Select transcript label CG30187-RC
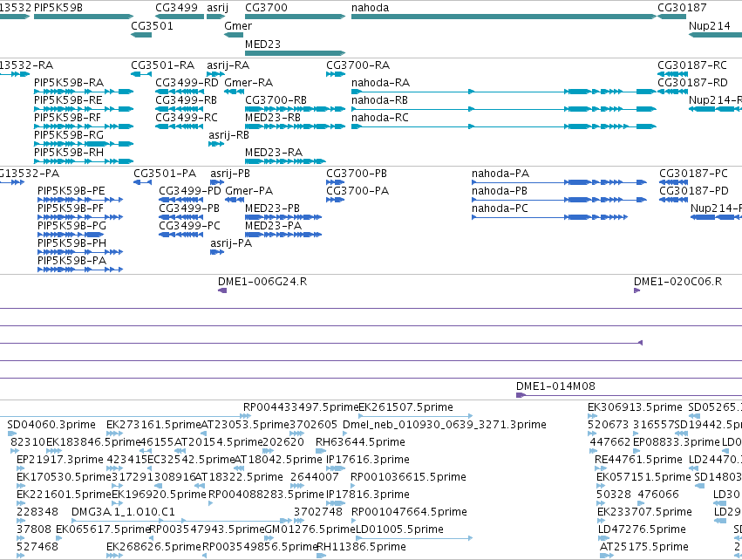The width and height of the screenshot is (742, 560). (x=692, y=65)
